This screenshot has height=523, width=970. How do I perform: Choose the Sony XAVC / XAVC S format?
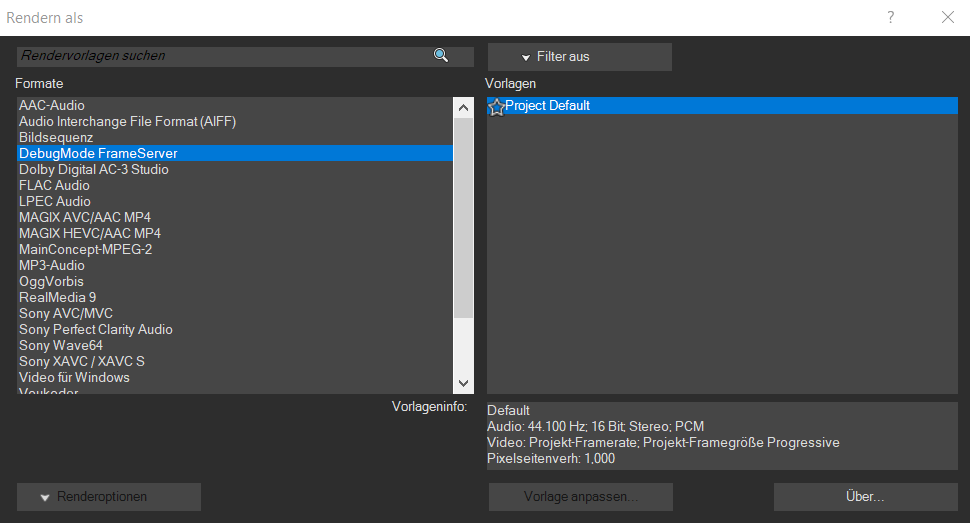point(82,361)
